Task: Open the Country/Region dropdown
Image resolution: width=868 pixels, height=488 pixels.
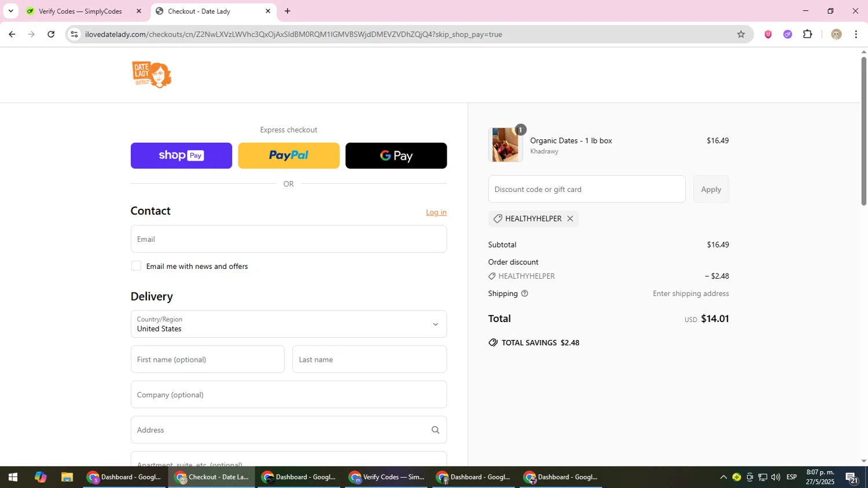Action: [x=289, y=324]
